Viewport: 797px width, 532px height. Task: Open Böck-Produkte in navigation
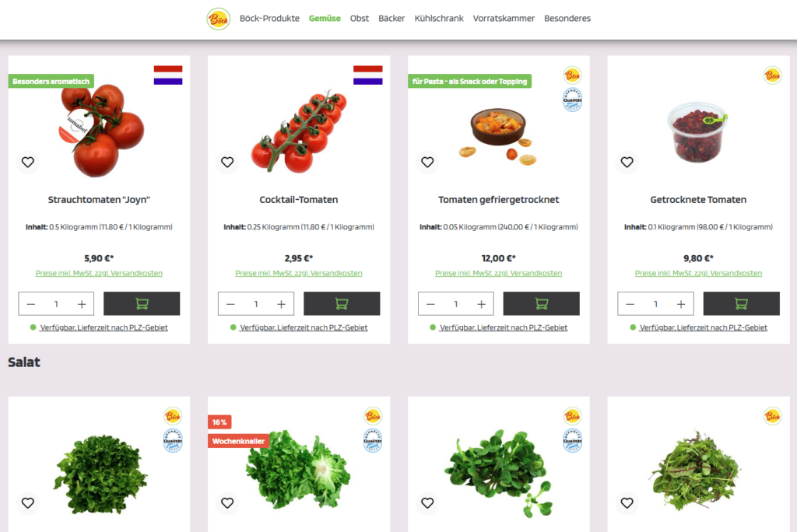[269, 19]
